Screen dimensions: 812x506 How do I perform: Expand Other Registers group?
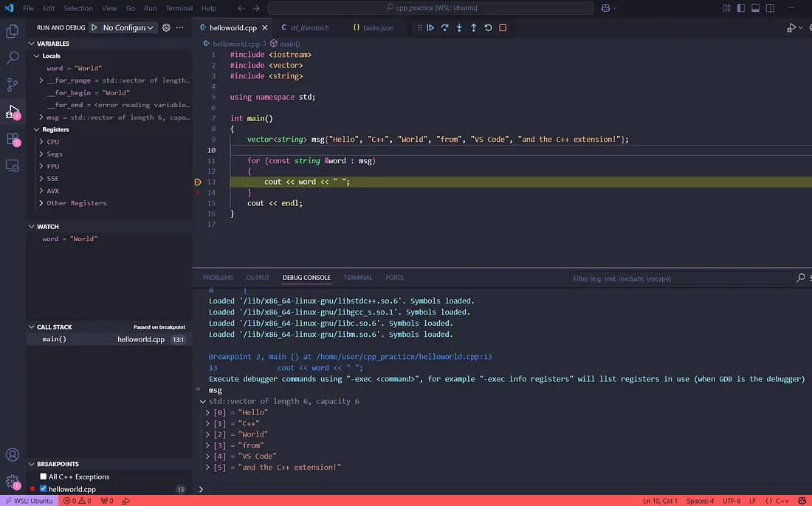point(41,203)
